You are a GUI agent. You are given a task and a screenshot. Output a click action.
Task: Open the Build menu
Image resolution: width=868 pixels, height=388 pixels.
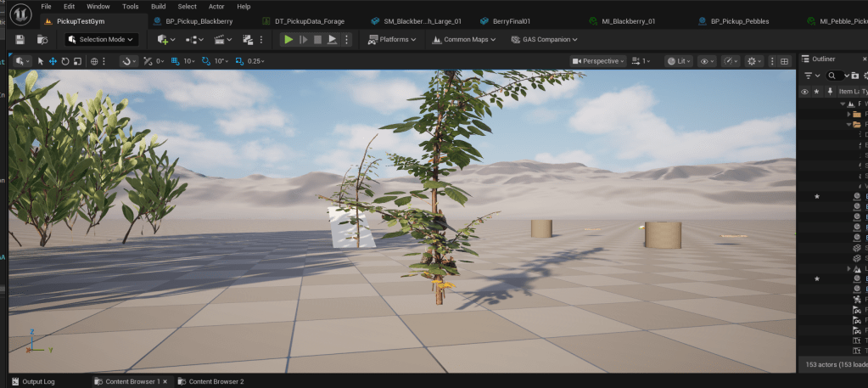click(158, 6)
